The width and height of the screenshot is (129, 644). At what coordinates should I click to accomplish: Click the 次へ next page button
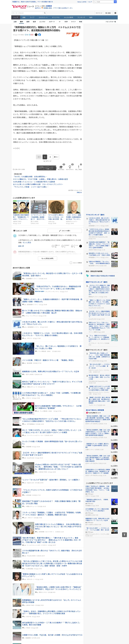pyautogui.click(x=56, y=157)
